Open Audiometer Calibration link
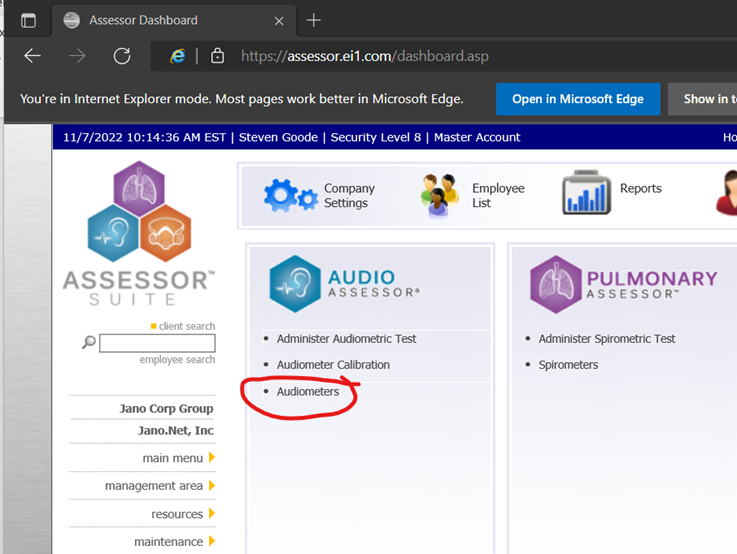Screen dimensions: 737x554 point(333,365)
